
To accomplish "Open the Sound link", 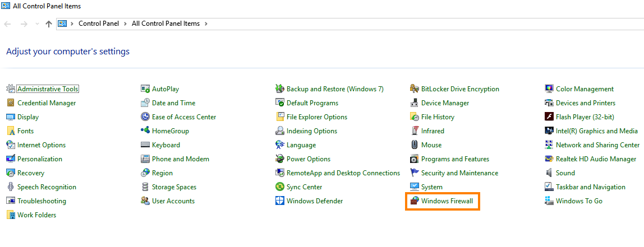I will tap(565, 173).
